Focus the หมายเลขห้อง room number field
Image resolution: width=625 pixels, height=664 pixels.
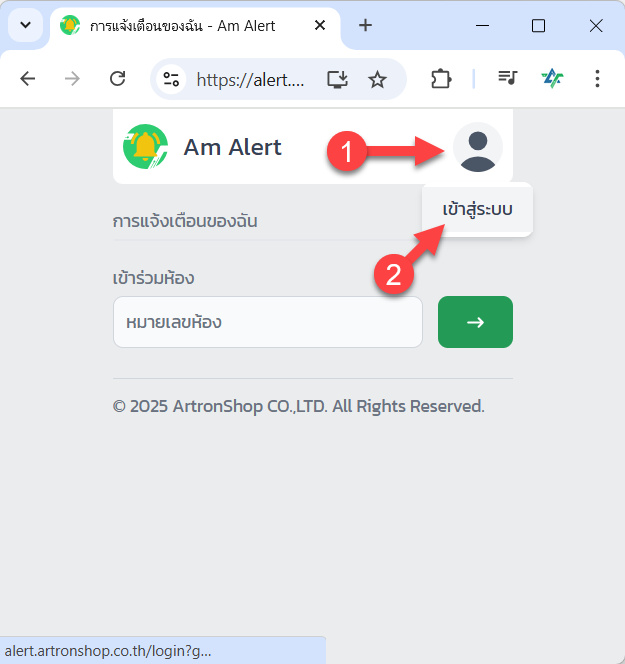(268, 322)
